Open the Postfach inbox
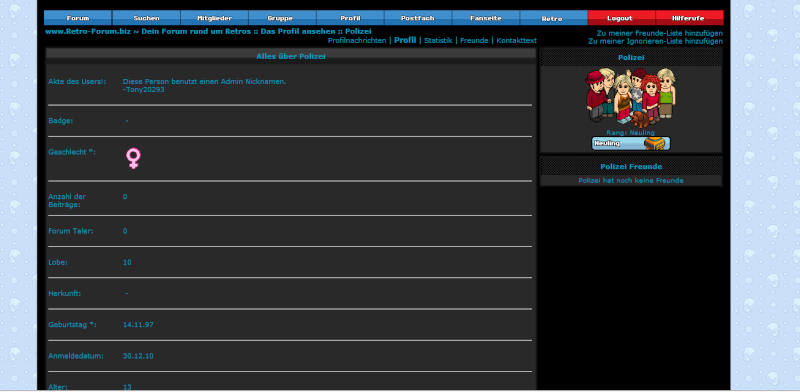The height and width of the screenshot is (392, 800). (x=418, y=18)
